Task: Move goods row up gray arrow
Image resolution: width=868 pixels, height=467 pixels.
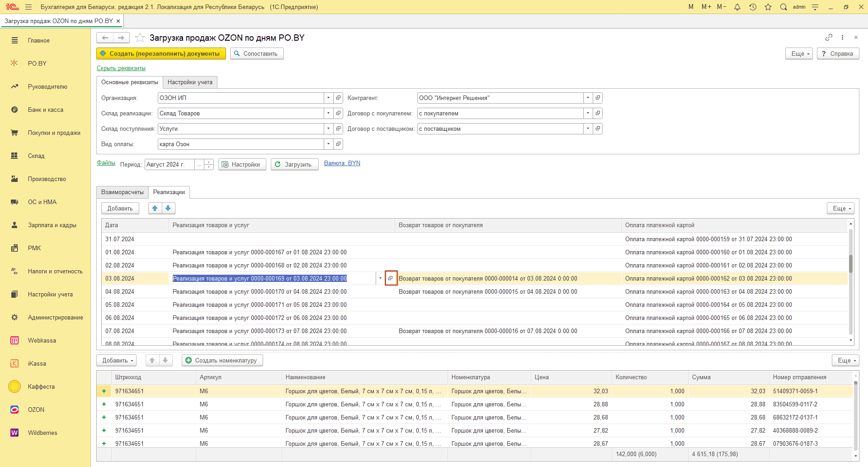Action: coord(152,360)
